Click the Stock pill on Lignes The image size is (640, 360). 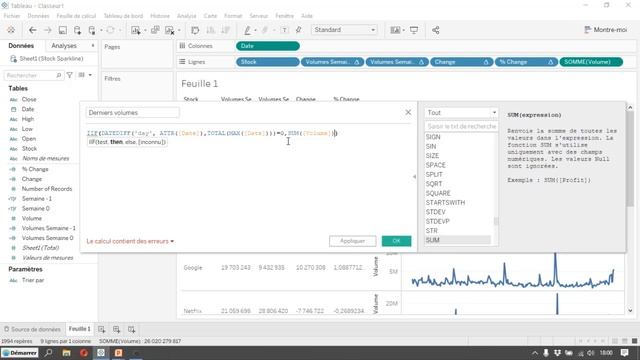point(268,62)
